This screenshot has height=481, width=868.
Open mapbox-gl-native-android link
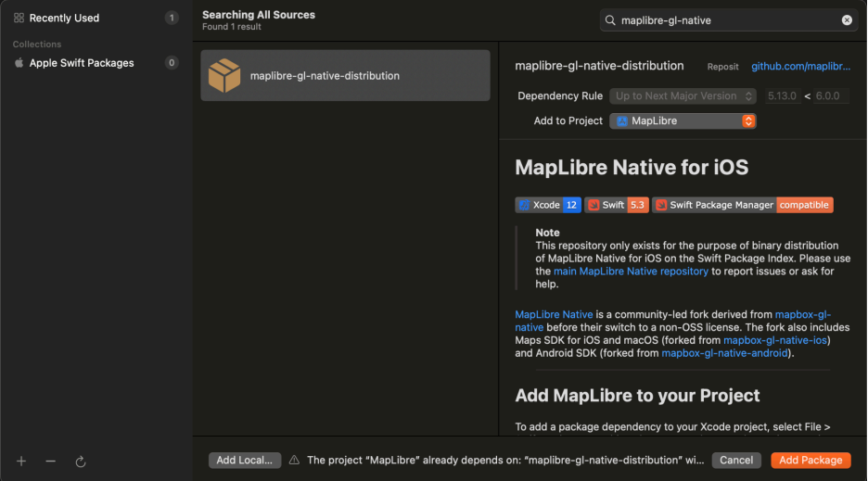[x=724, y=353]
